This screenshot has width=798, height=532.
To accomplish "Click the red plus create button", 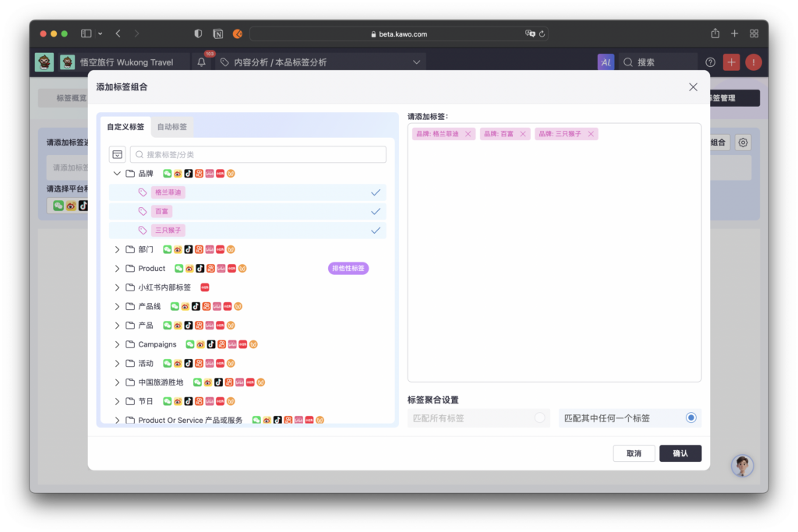I will pos(731,62).
